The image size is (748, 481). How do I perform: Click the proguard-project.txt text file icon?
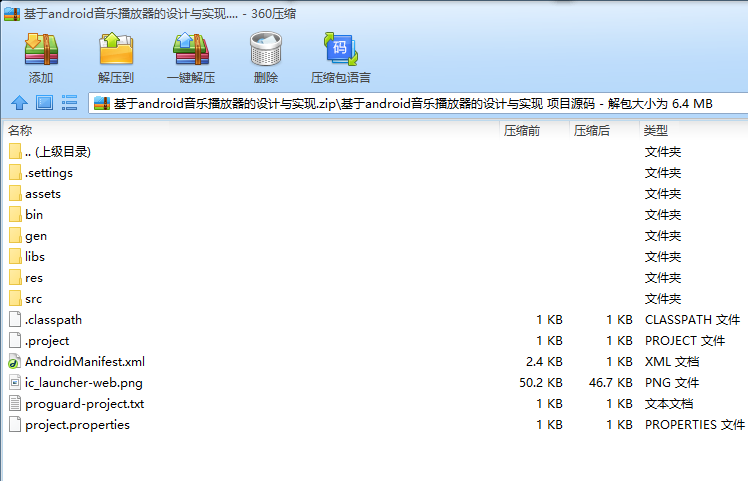pyautogui.click(x=15, y=403)
